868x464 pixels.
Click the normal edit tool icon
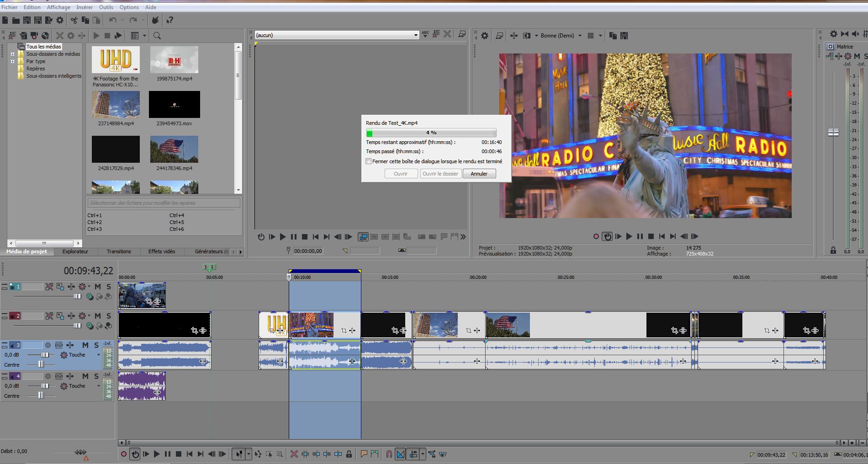pos(238,454)
